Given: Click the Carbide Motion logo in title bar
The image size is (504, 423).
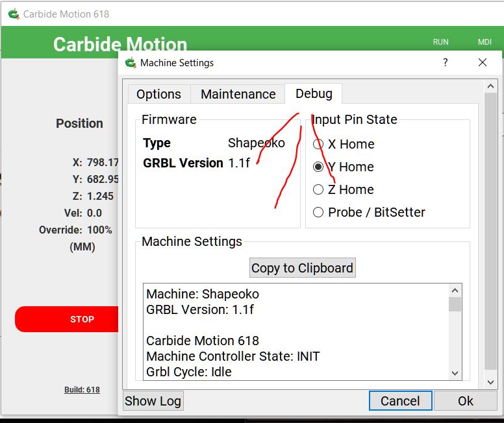Looking at the screenshot, I should tap(14, 14).
